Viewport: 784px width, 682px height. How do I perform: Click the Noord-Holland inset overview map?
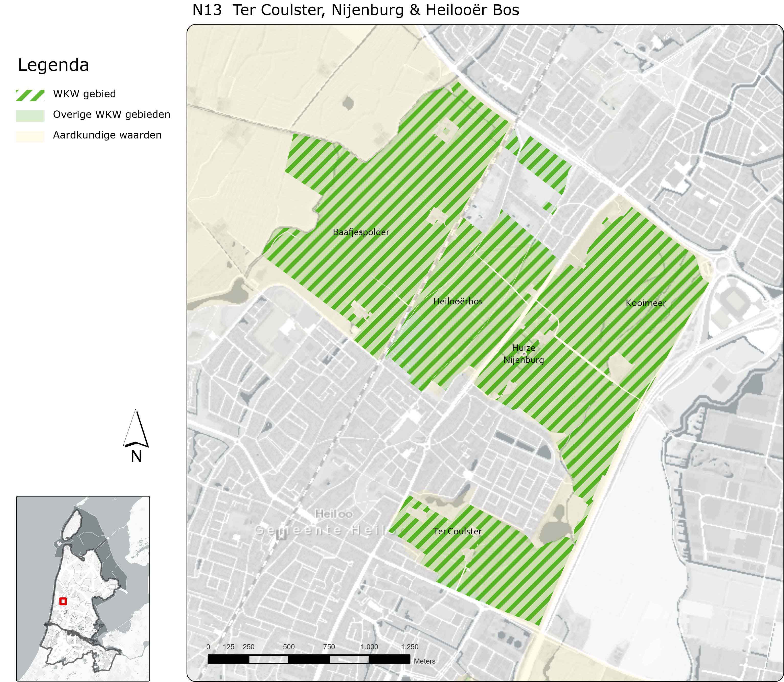(83, 588)
